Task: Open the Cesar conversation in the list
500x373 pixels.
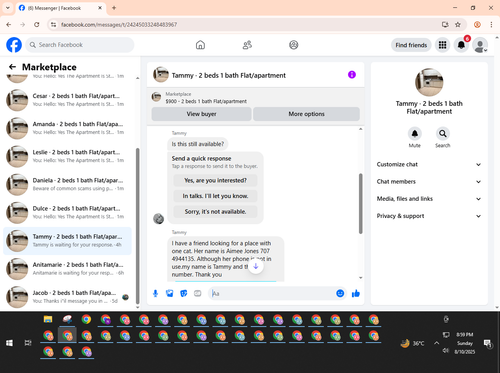Action: click(x=67, y=100)
